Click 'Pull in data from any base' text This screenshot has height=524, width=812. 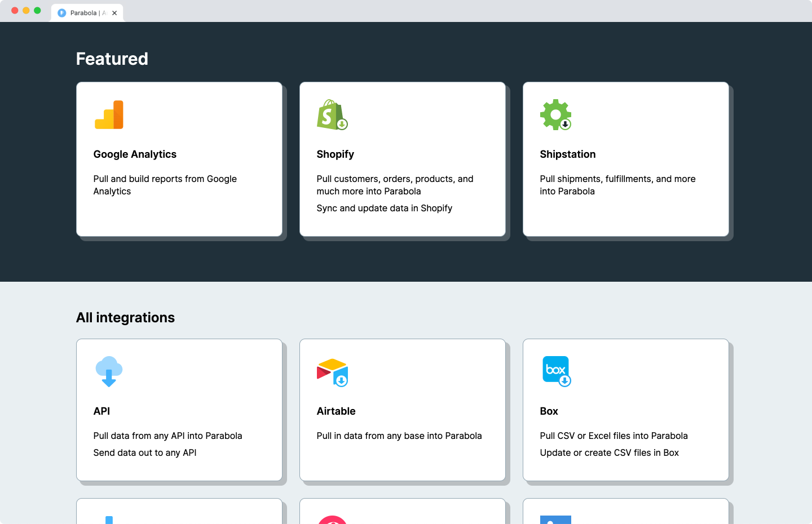click(399, 436)
